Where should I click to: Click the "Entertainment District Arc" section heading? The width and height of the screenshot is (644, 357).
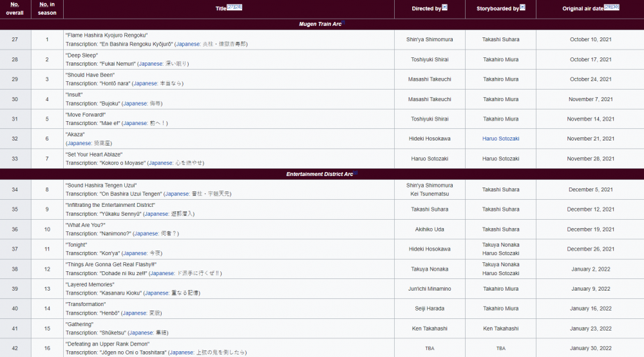pyautogui.click(x=319, y=174)
